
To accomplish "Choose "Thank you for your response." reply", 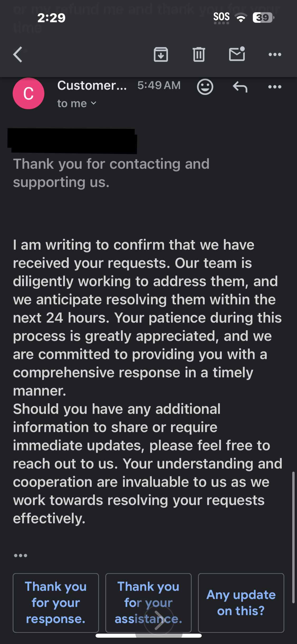I will (56, 603).
